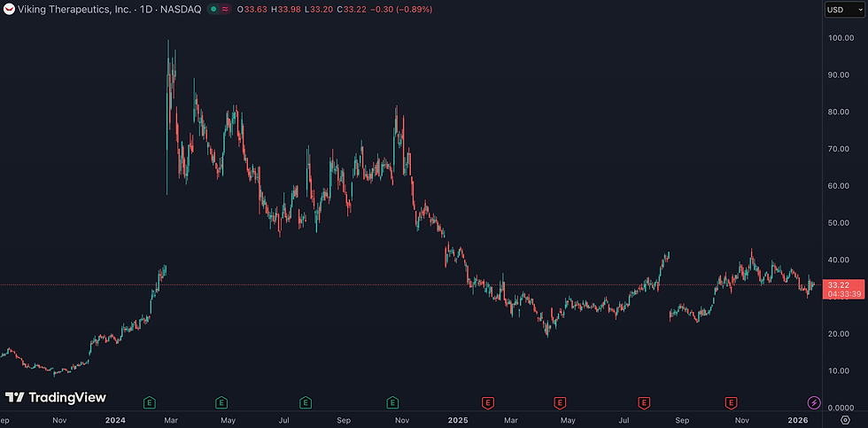Click the 0.0000 price axis label

[x=841, y=408]
